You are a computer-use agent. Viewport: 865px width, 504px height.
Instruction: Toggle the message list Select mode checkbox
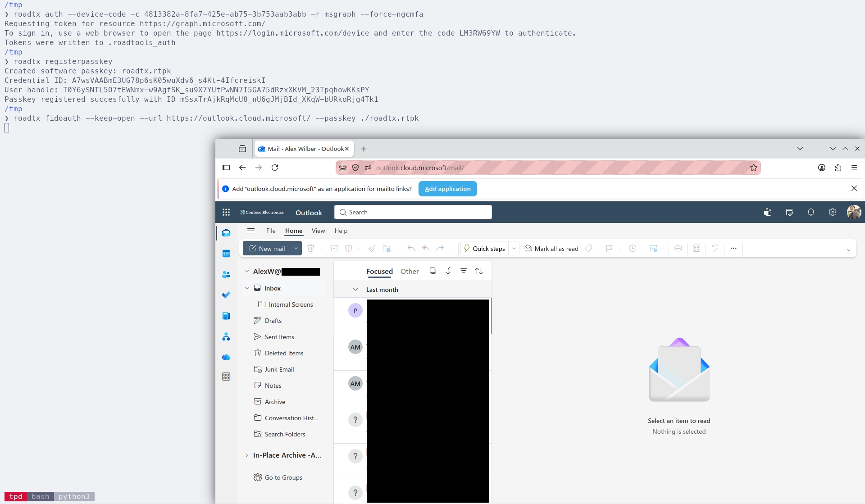pyautogui.click(x=433, y=271)
